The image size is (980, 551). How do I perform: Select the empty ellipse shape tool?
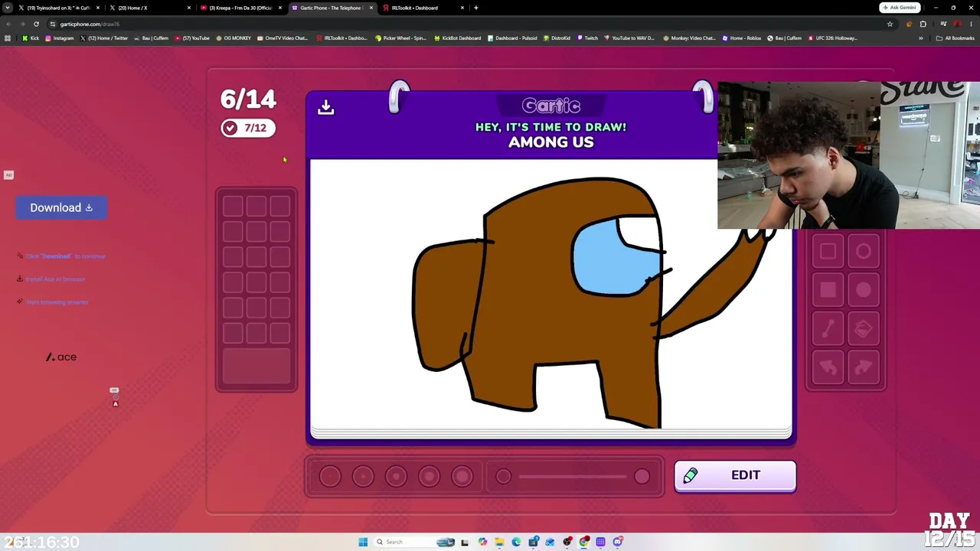click(864, 252)
